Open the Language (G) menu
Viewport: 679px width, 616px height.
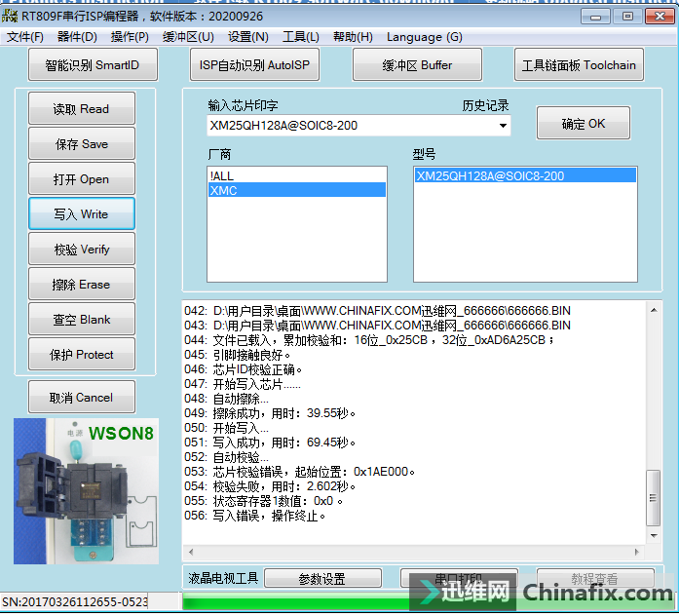point(425,37)
